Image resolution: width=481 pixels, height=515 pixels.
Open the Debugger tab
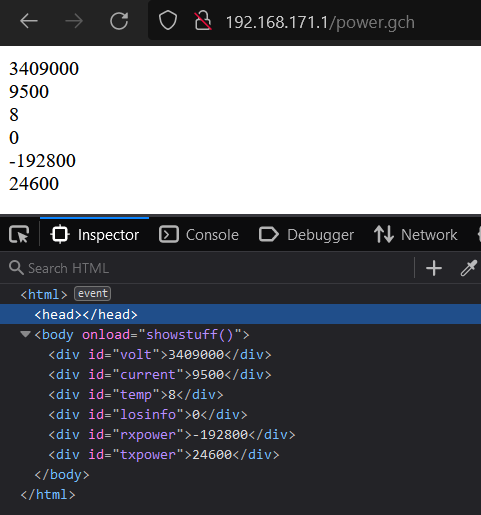306,235
